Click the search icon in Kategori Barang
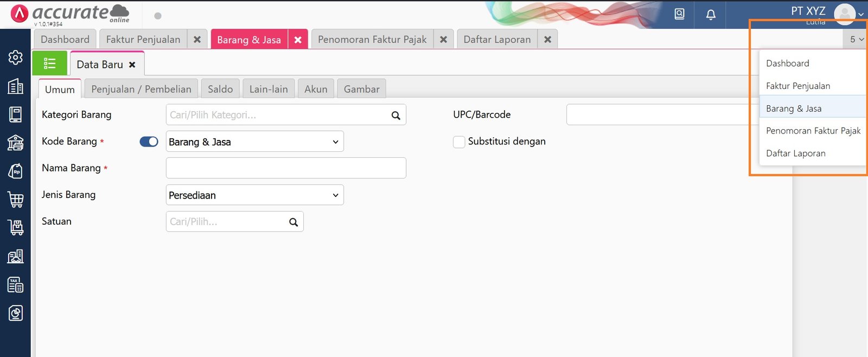 click(x=395, y=115)
